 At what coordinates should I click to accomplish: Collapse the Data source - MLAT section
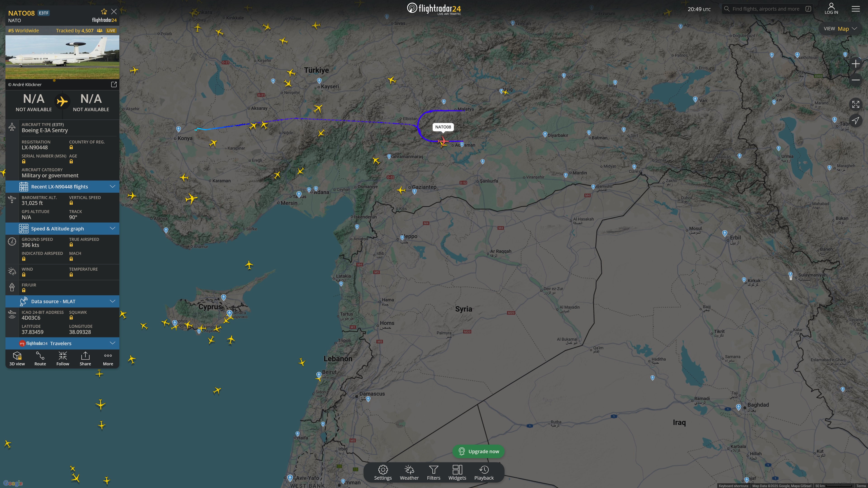(62, 301)
